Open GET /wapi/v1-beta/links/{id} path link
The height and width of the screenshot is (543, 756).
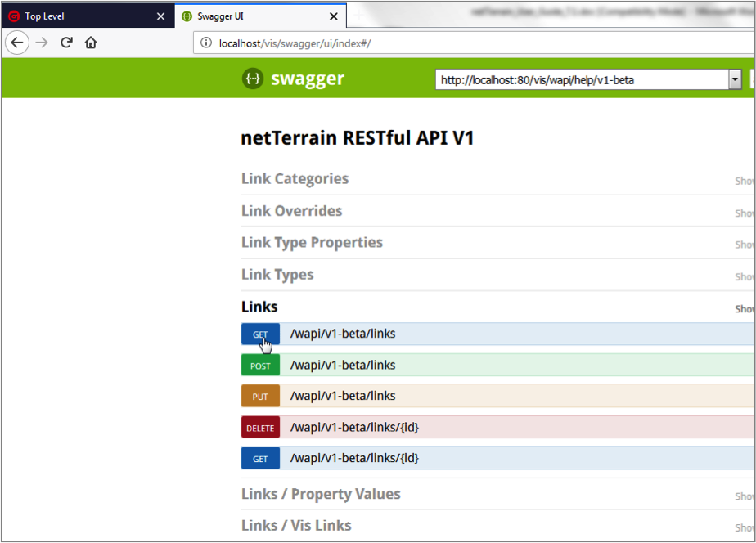point(354,458)
